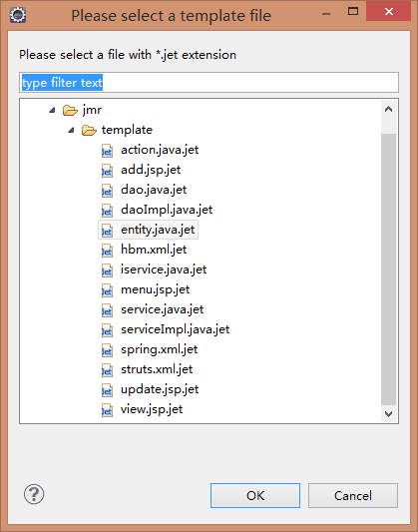Select entity.java.jet in the tree
This screenshot has width=418, height=532.
coord(158,230)
